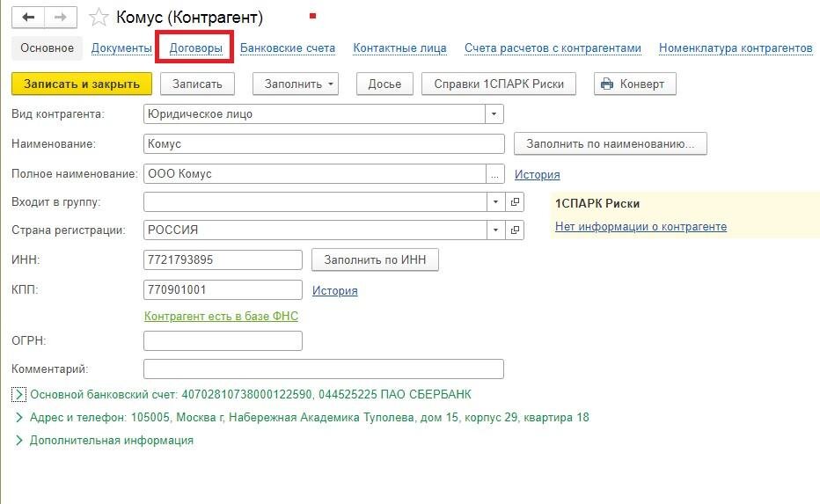This screenshot has height=504, width=820.
Task: Open the Основное tab
Action: (x=47, y=48)
